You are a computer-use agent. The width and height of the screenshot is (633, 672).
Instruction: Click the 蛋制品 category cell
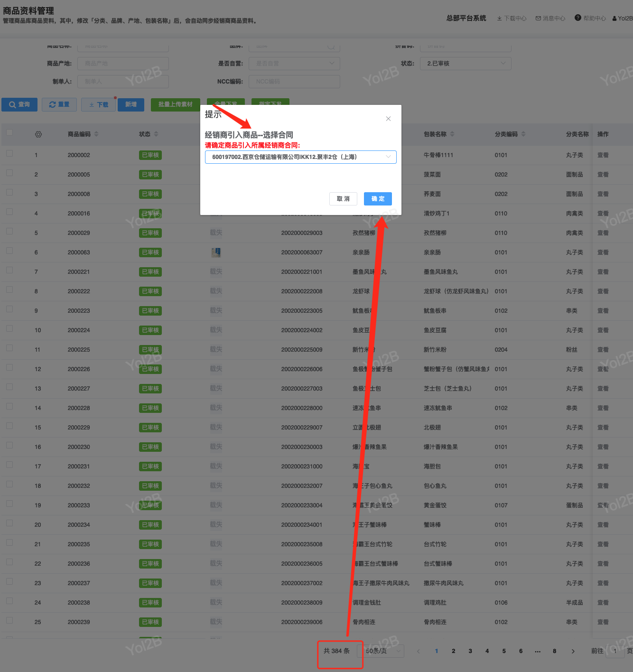(575, 505)
